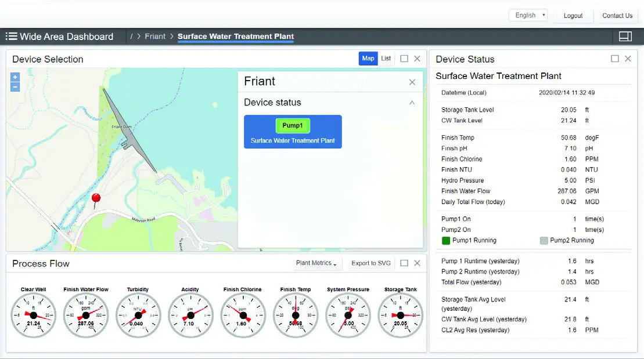Select the Surface Water Treatment Plant breadcrumb
Image resolution: width=644 pixels, height=359 pixels.
pos(235,36)
